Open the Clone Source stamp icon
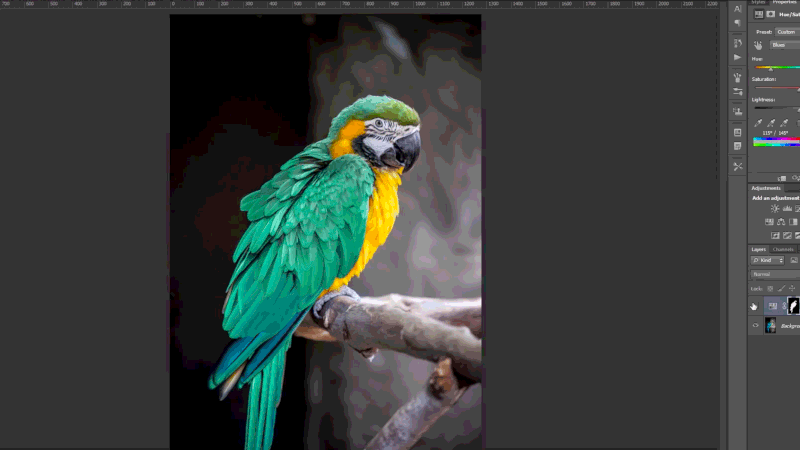800x450 pixels. (x=738, y=112)
